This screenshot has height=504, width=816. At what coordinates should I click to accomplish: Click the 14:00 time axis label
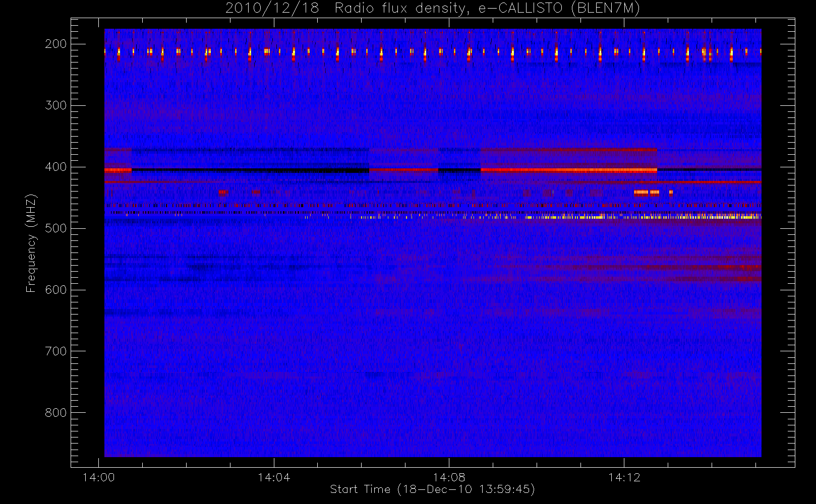(99, 477)
